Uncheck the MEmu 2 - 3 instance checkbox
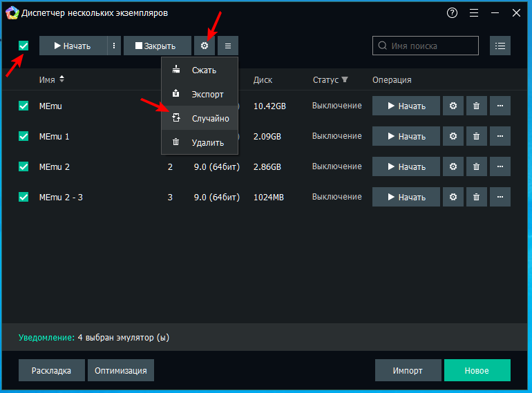This screenshot has height=393, width=532. point(23,197)
